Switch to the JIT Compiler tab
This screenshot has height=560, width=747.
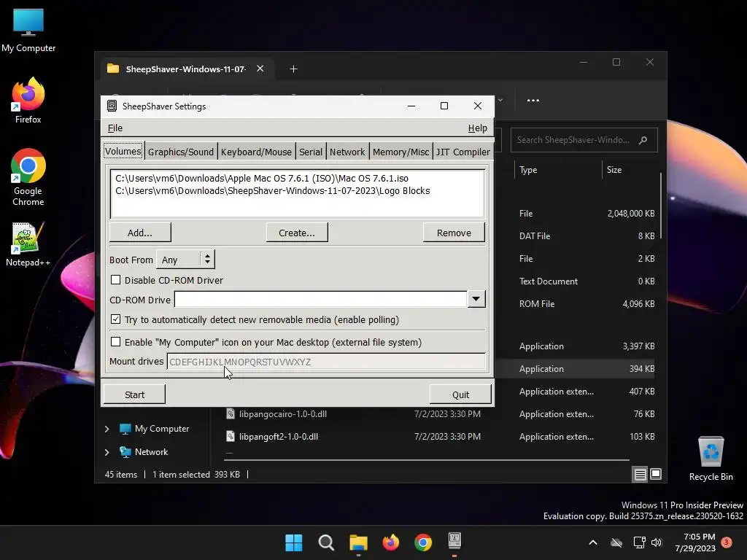click(462, 152)
